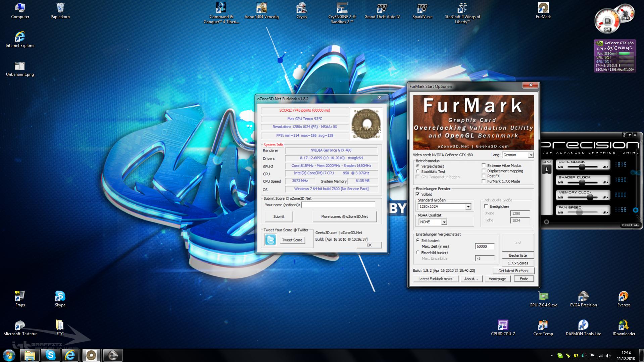This screenshot has height=362, width=644.
Task: Select the CPUID CPU-Z desktop shortcut
Action: (x=503, y=328)
